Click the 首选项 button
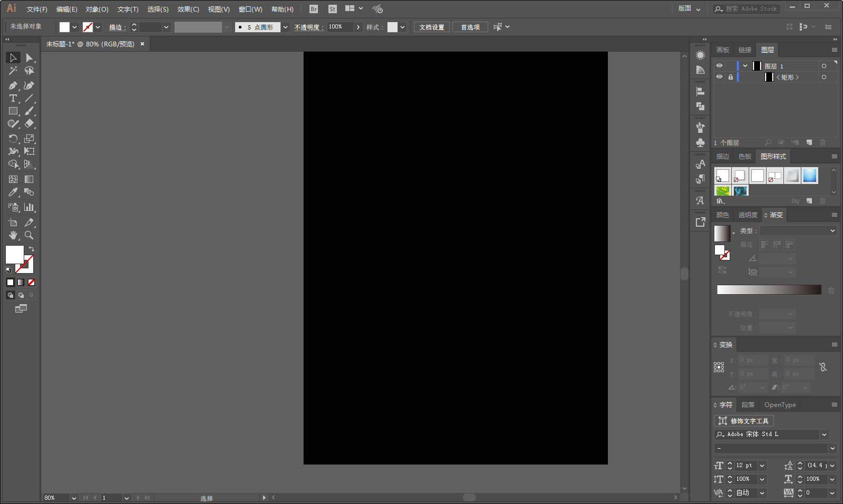 tap(470, 27)
